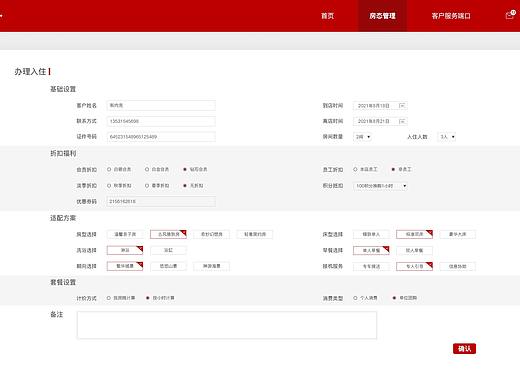Click the 离店时间 date field
520x390 pixels.
point(380,121)
